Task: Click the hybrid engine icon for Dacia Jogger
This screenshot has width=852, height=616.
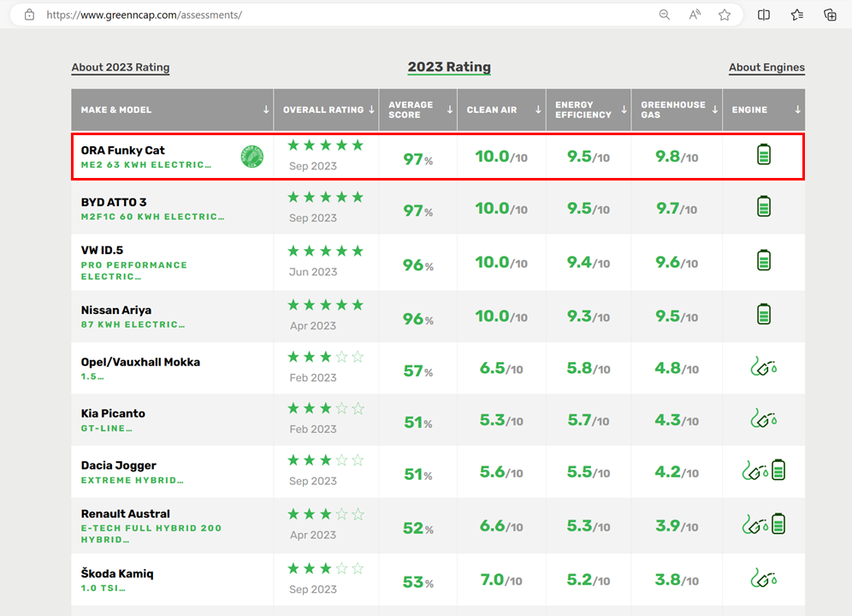Action: click(x=763, y=470)
